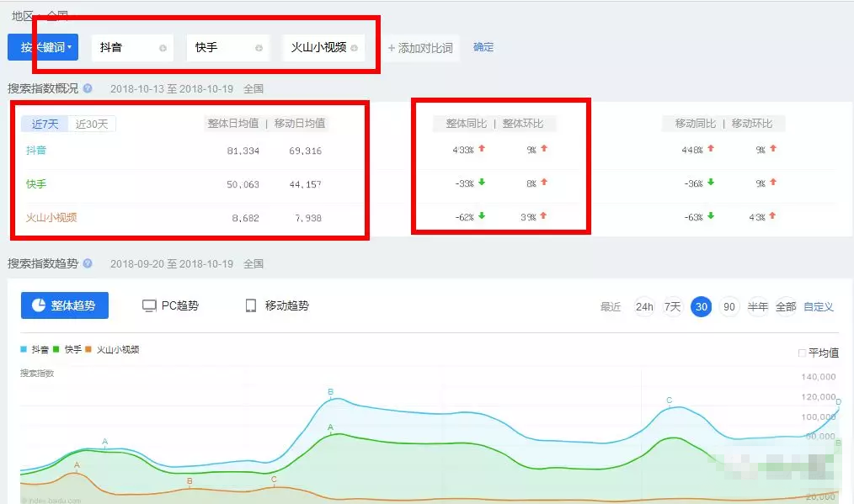Click the green down arrow beside -33%
This screenshot has width=854, height=504.
pos(482,183)
